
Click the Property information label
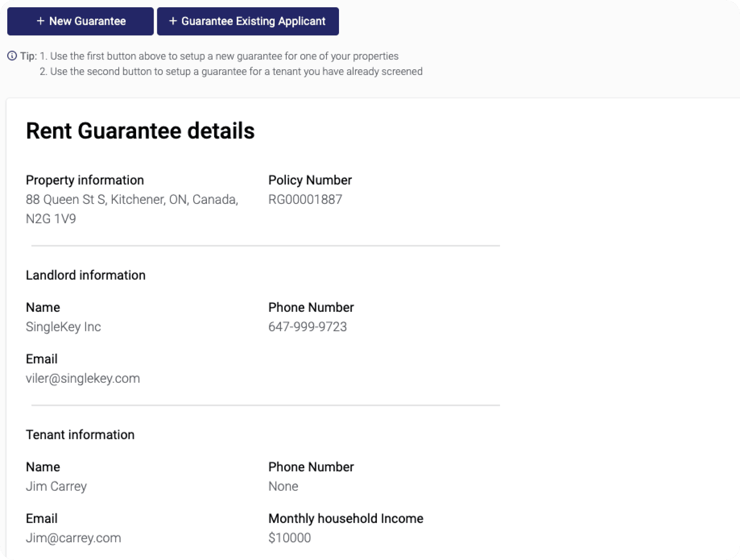click(x=85, y=180)
